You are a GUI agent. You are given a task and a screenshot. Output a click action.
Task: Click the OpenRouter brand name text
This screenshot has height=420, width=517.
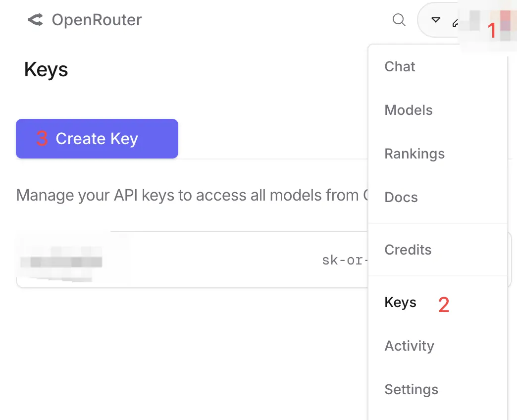point(97,20)
